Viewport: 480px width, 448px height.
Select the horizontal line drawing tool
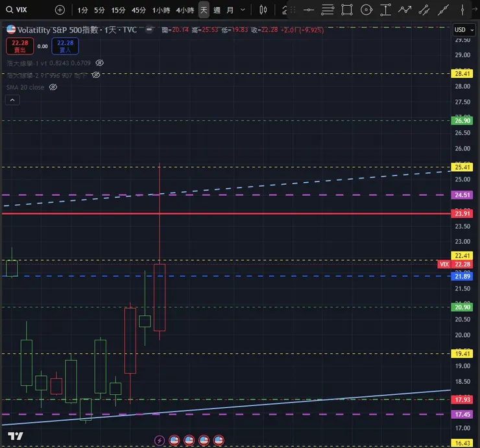coord(309,10)
